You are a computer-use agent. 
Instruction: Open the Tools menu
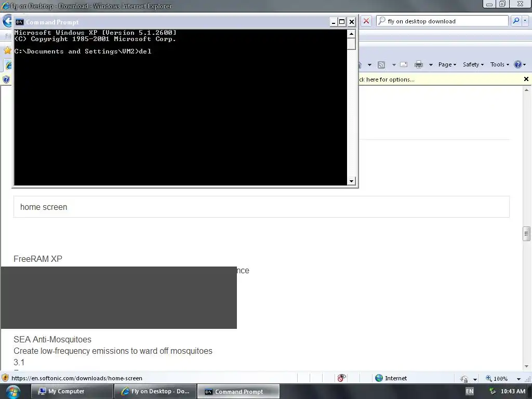click(x=499, y=64)
